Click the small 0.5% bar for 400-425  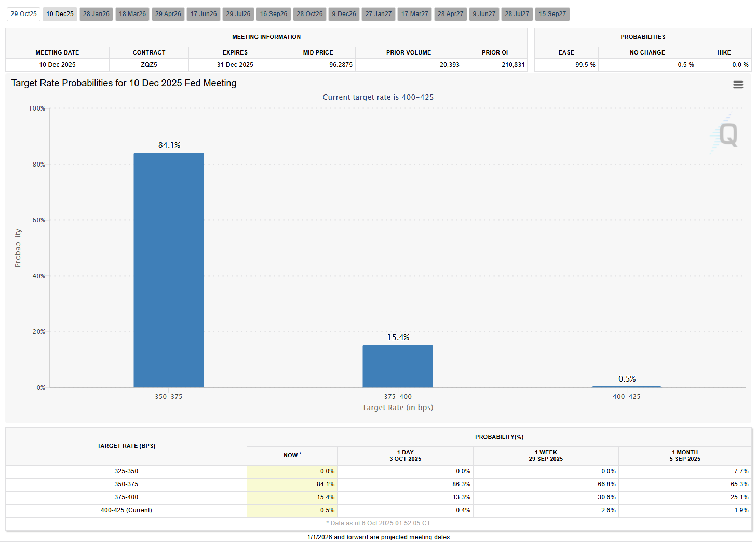627,387
